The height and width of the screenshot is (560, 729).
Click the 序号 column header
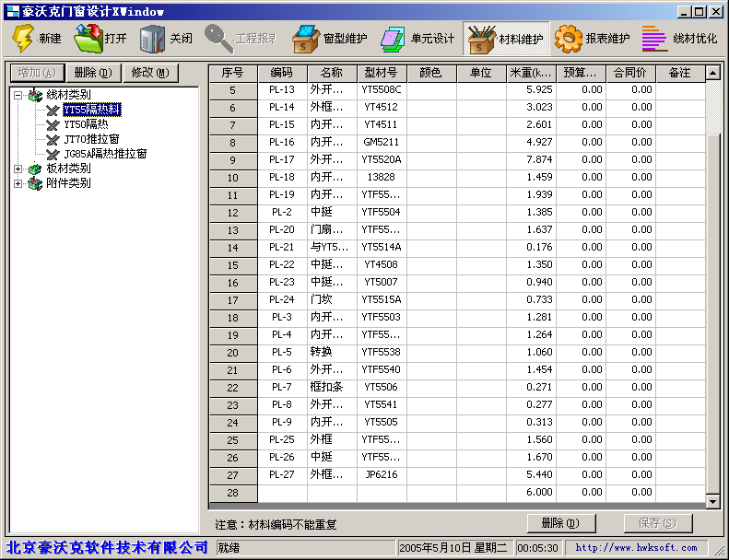pyautogui.click(x=233, y=73)
